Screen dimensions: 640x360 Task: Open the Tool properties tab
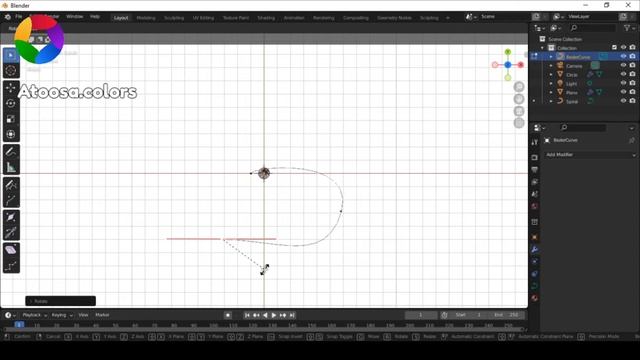point(535,142)
